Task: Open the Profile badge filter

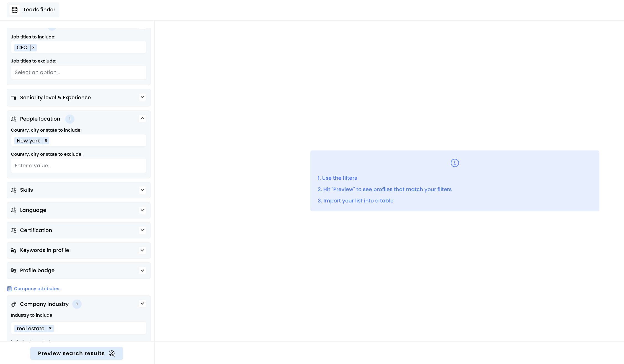Action: (x=142, y=271)
